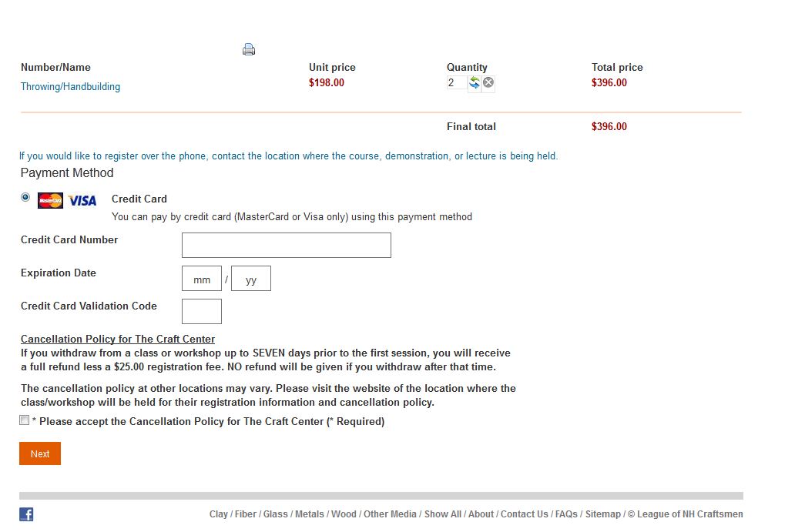
Task: Open the Facebook icon in the footer
Action: click(26, 514)
